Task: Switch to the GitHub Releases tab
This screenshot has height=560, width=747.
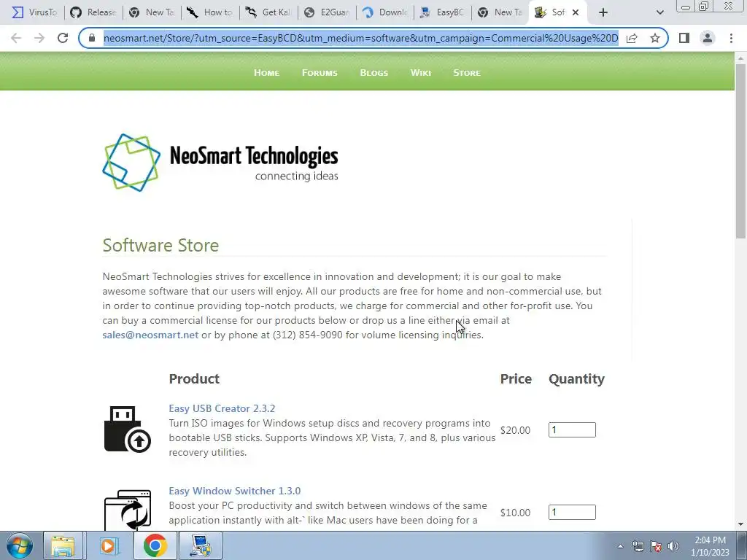Action: (x=93, y=12)
